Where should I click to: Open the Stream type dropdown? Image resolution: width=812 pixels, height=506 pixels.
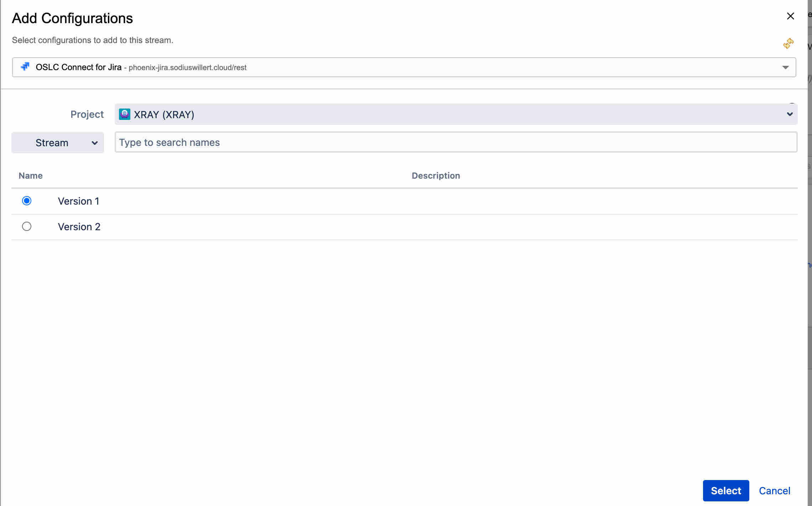[52, 143]
